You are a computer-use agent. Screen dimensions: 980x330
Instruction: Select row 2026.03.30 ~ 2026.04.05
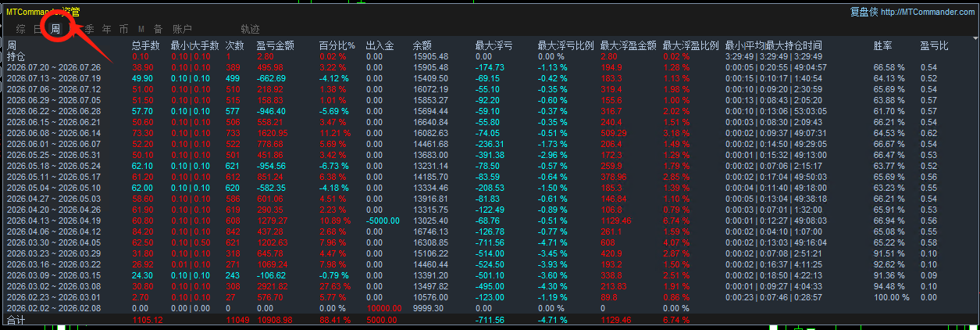click(54, 242)
